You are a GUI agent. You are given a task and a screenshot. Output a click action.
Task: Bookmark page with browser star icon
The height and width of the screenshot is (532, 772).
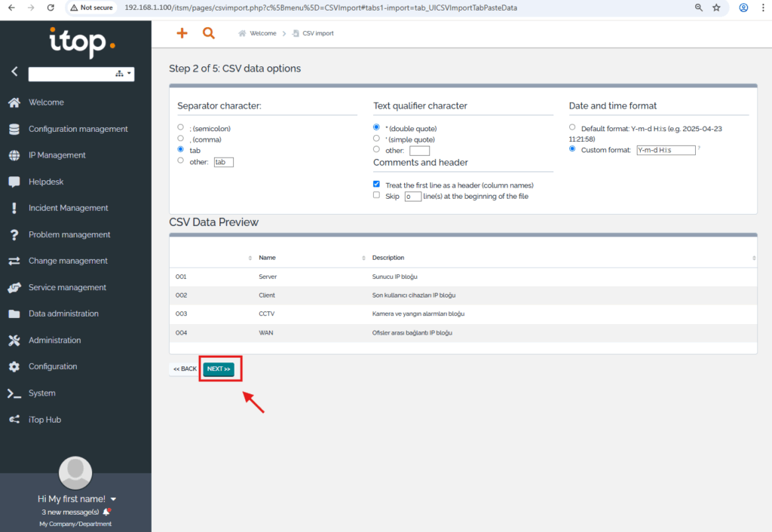716,8
